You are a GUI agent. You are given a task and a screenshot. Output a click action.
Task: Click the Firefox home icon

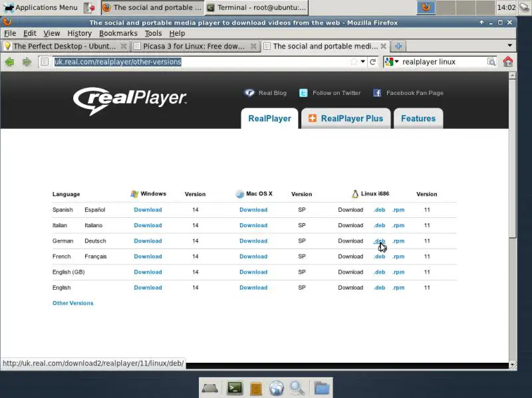508,62
